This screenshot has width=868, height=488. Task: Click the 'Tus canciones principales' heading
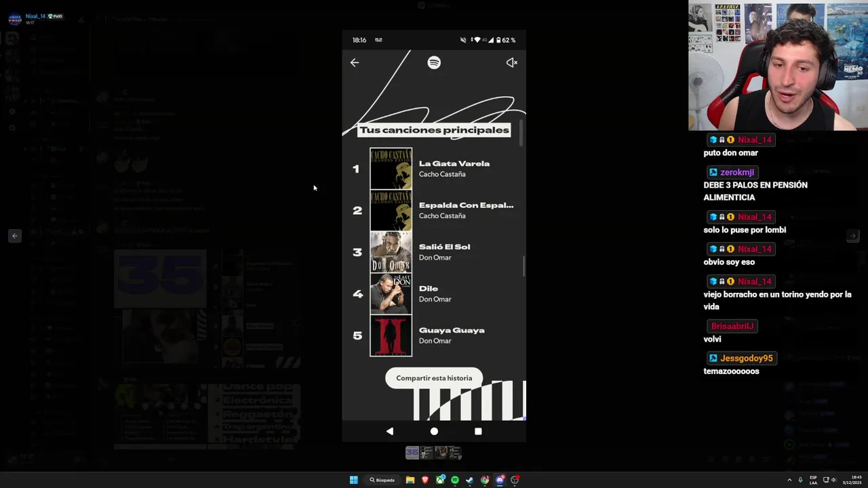point(434,130)
